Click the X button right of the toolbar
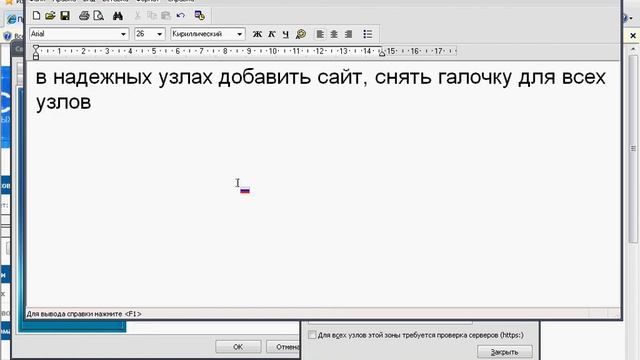The height and width of the screenshot is (360, 640). point(633,36)
